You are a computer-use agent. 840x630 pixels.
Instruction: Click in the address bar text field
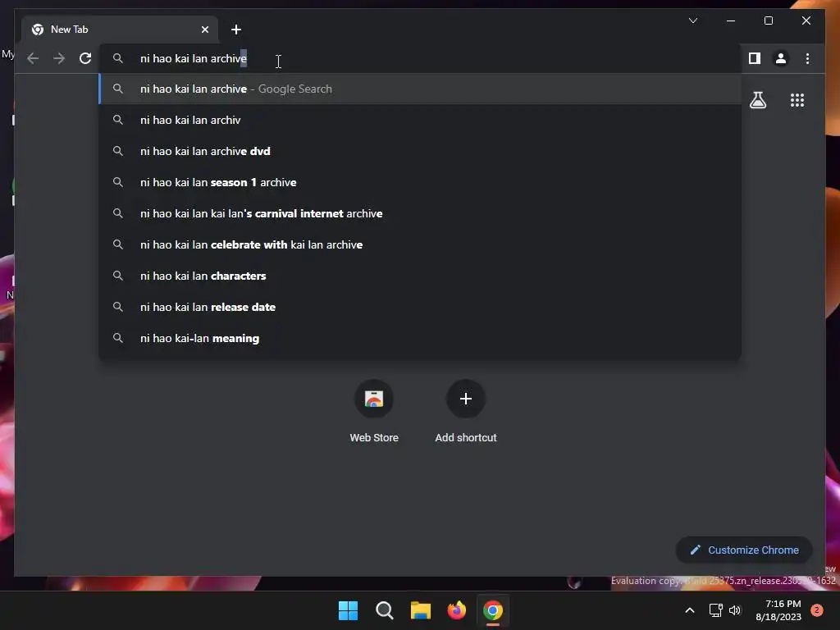tap(420, 58)
